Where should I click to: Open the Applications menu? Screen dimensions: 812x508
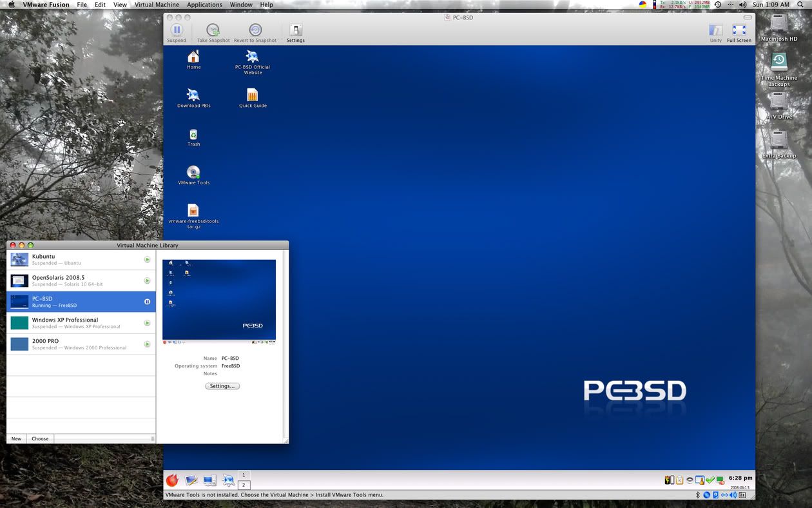(x=204, y=5)
